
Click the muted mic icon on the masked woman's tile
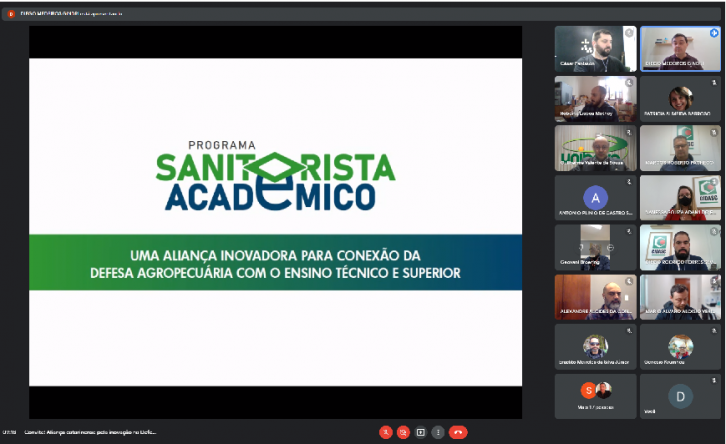coord(714,182)
